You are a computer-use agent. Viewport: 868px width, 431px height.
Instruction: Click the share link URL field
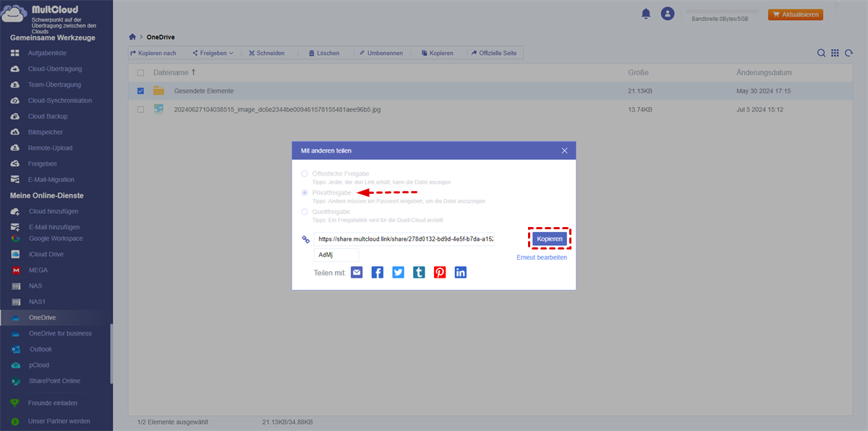pos(404,239)
